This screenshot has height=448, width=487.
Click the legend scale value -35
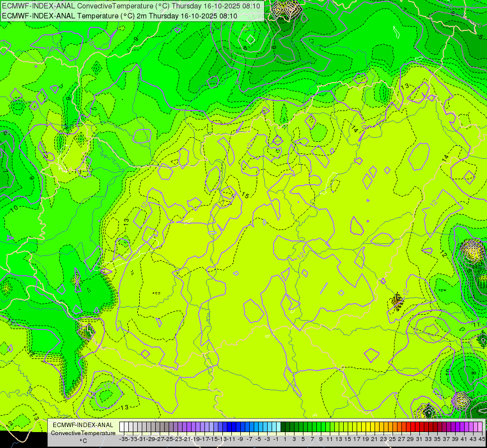tap(123, 440)
